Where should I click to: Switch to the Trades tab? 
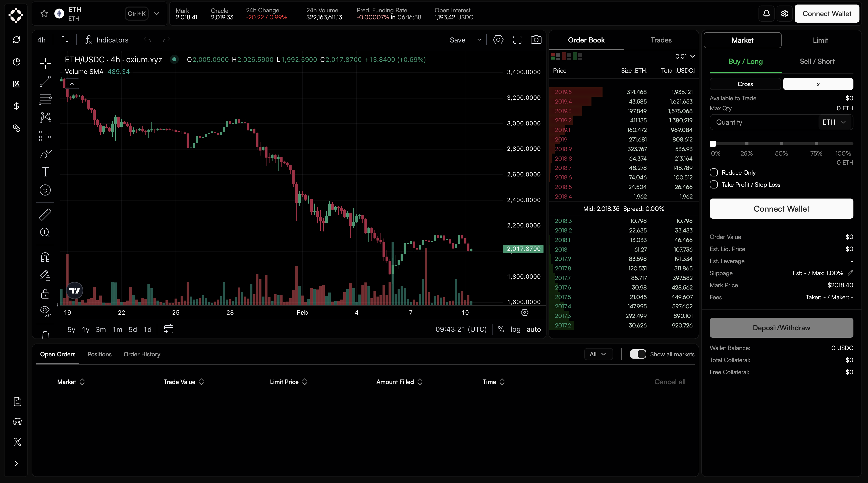(661, 40)
